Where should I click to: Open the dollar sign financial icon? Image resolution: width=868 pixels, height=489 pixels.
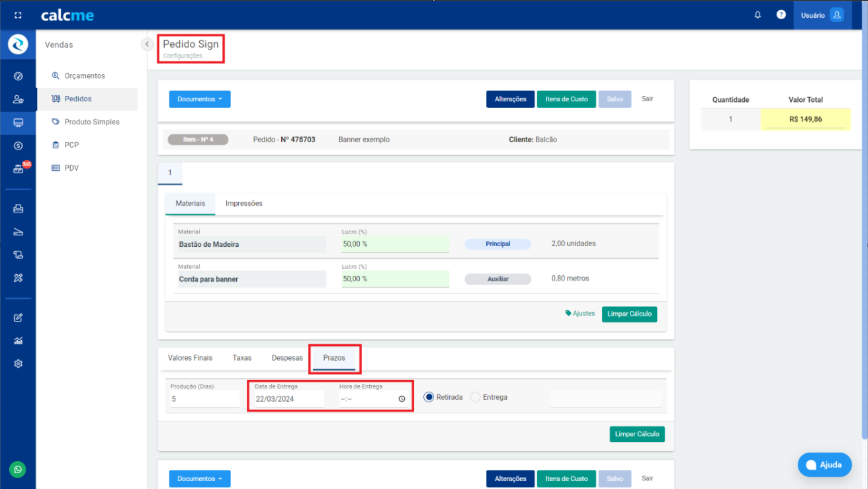[x=18, y=146]
